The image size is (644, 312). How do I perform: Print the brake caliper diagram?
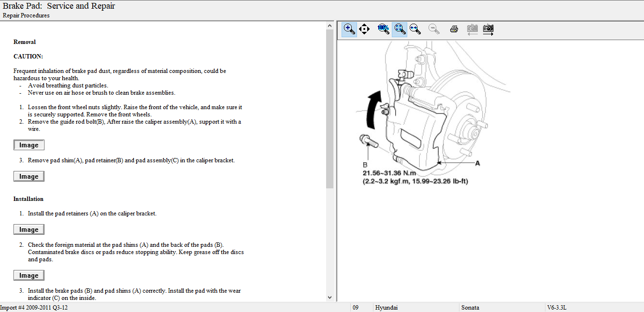pyautogui.click(x=454, y=29)
